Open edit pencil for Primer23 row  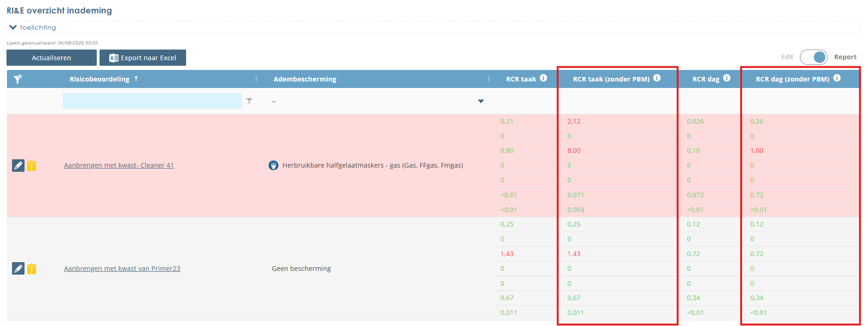[18, 269]
